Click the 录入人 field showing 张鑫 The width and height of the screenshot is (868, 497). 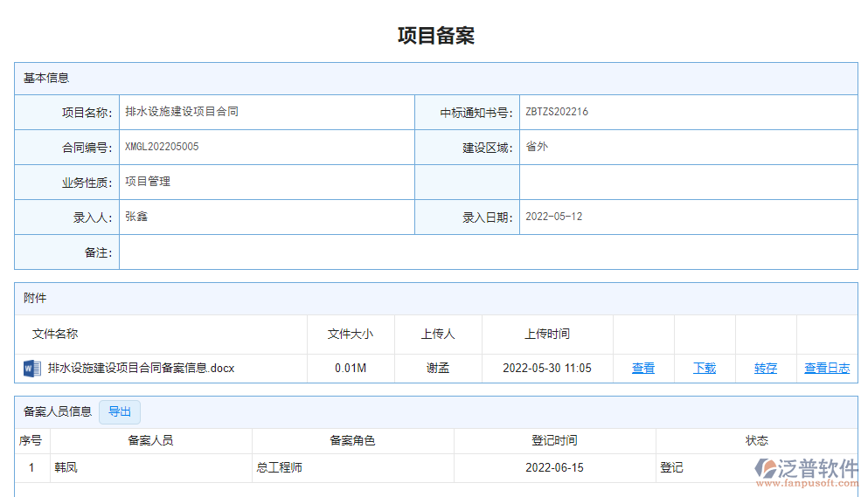coord(136,217)
